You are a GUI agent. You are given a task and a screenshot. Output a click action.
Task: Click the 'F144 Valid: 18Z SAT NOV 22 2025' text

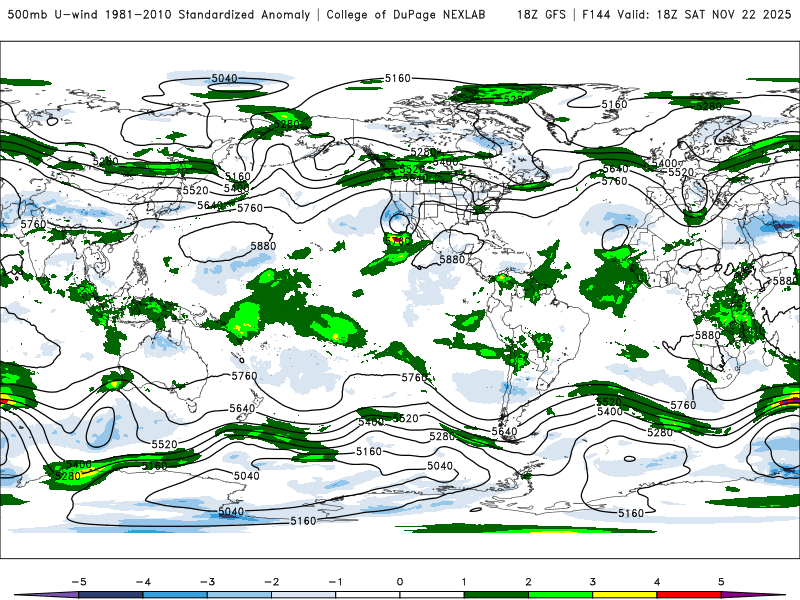click(x=686, y=14)
